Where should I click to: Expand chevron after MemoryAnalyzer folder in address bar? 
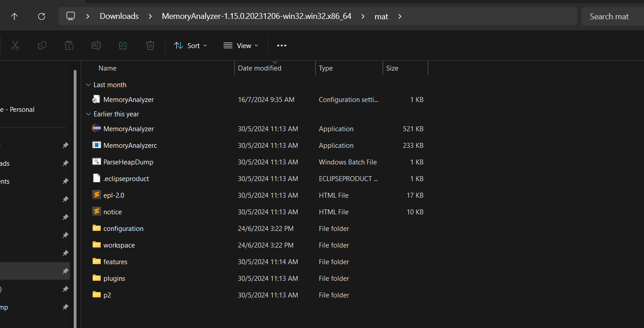click(363, 16)
